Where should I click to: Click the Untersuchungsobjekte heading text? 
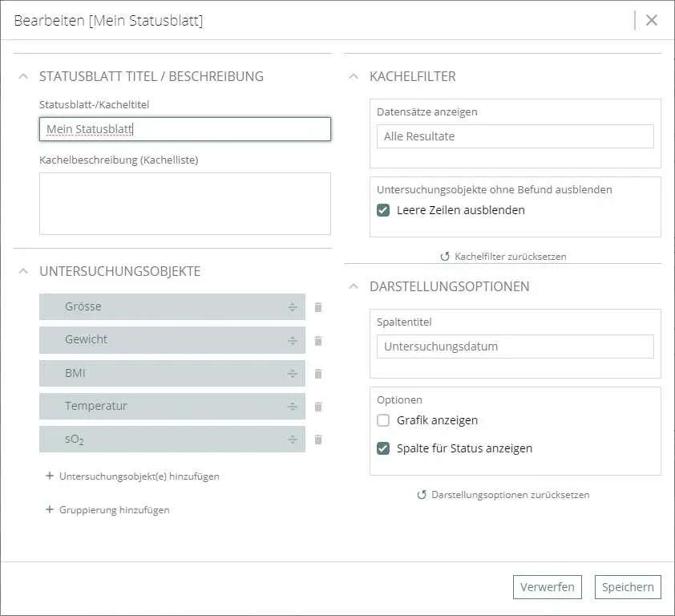coord(119,271)
